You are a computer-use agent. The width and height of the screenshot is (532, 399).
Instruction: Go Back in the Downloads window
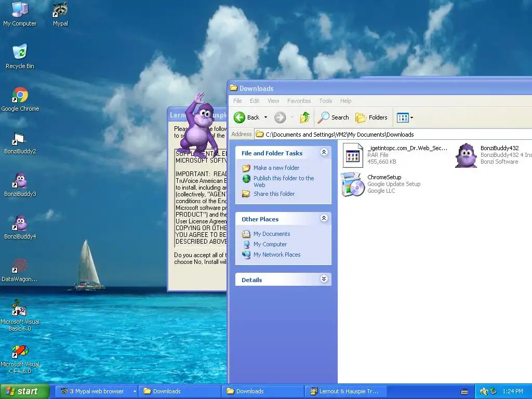pyautogui.click(x=247, y=117)
